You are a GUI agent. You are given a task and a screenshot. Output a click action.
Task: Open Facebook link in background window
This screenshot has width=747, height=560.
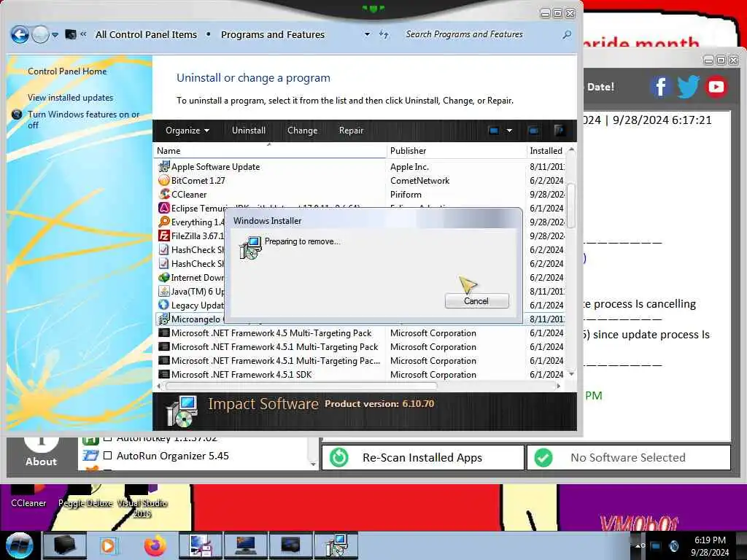pyautogui.click(x=661, y=87)
